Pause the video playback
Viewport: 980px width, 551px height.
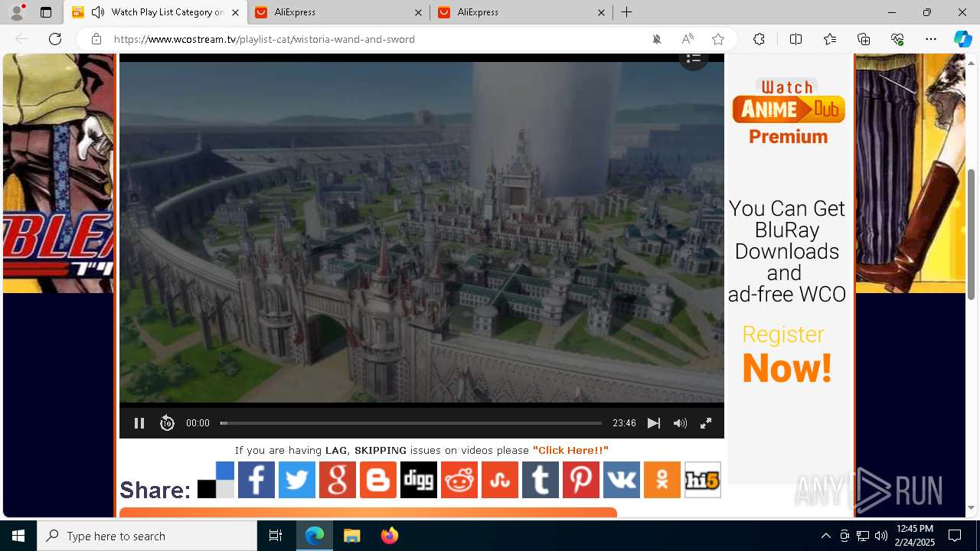tap(139, 423)
